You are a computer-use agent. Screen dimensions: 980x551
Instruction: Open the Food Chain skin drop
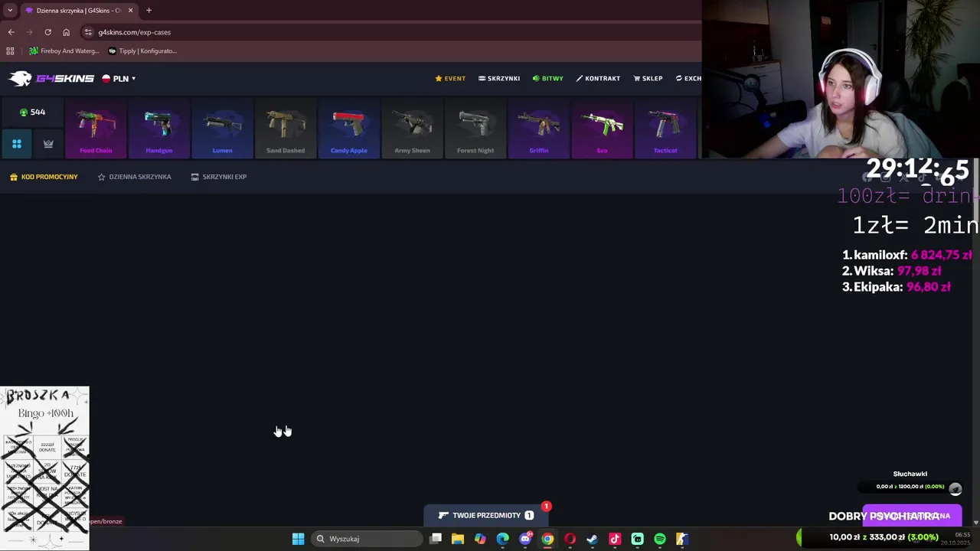[96, 127]
